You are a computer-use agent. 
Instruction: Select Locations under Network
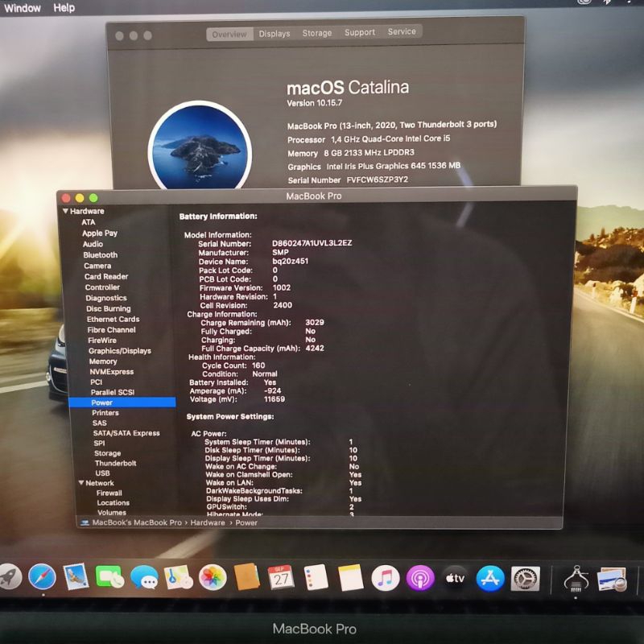[114, 502]
